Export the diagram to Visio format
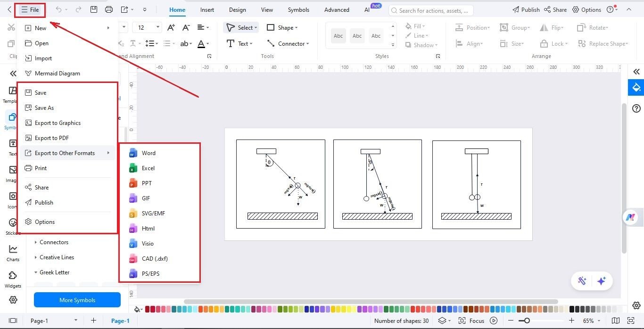This screenshot has height=329, width=644. [148, 243]
